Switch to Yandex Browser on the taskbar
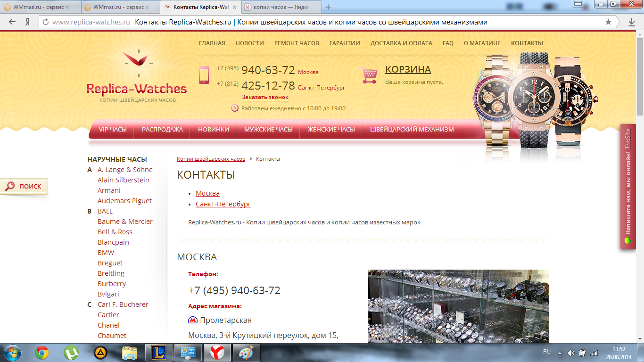Viewport: 644px width, 362px height. 217,353
